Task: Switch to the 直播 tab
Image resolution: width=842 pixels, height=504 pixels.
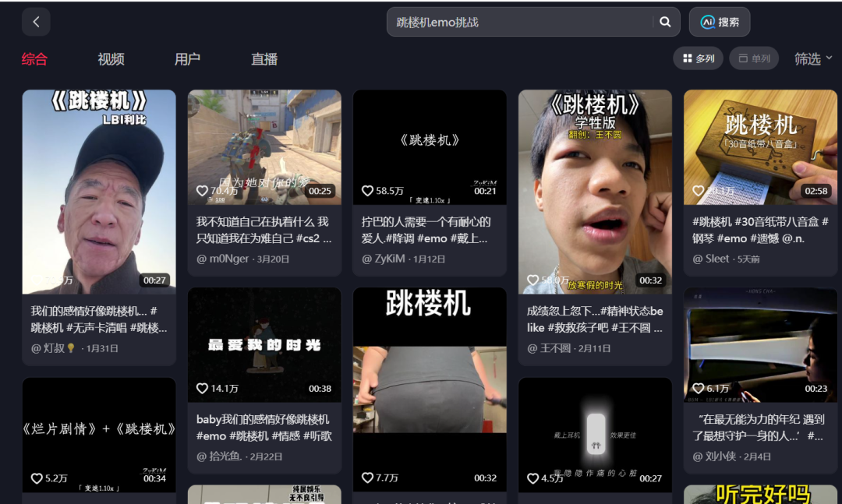Action: (x=264, y=59)
